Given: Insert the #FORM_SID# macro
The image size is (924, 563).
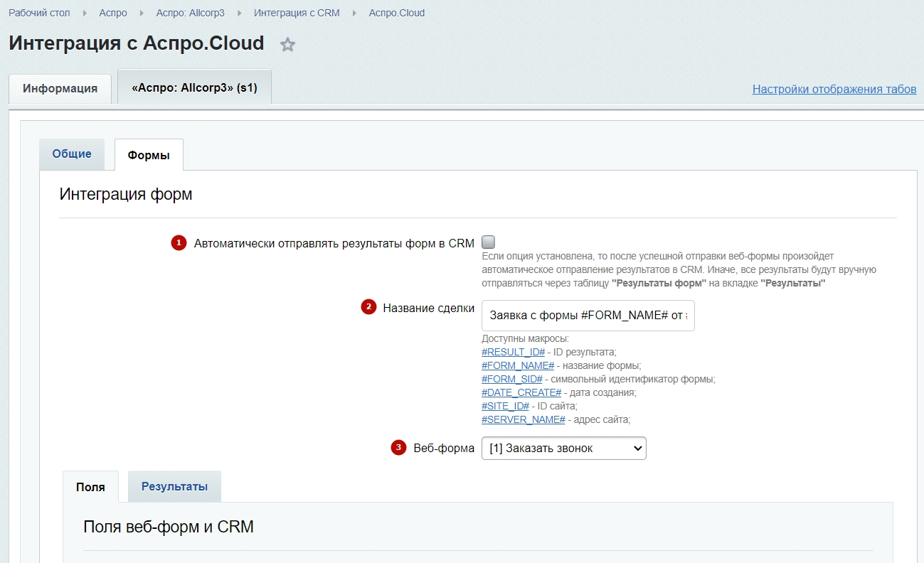Looking at the screenshot, I should 512,379.
